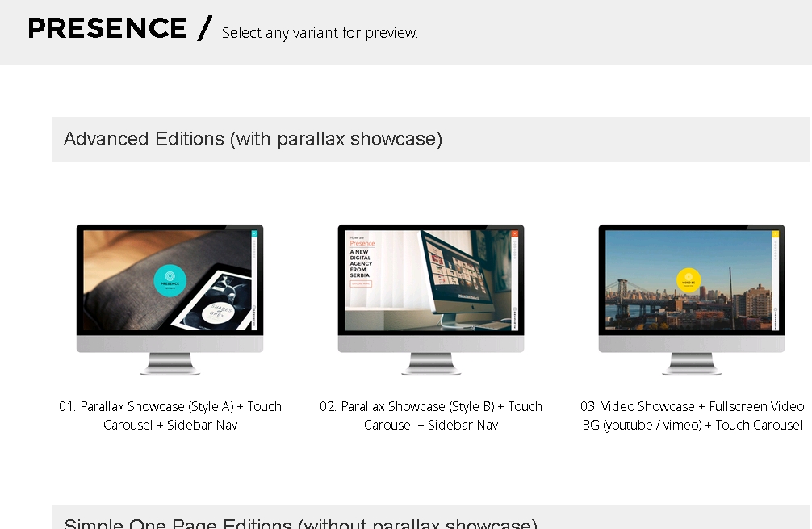Click the red corner square in the second preview
Viewport: 812px width, 529px height.
click(x=514, y=234)
